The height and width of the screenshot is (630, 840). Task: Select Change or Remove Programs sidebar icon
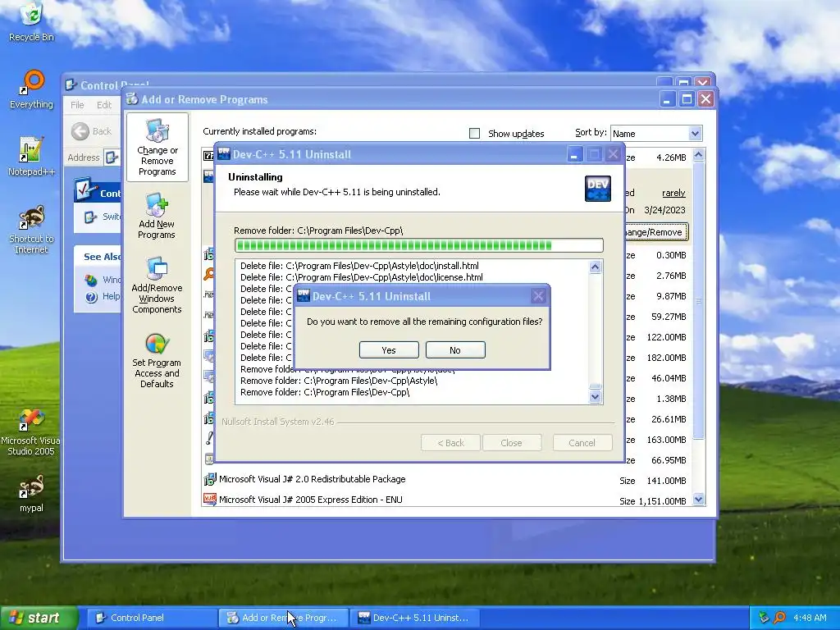(x=157, y=148)
